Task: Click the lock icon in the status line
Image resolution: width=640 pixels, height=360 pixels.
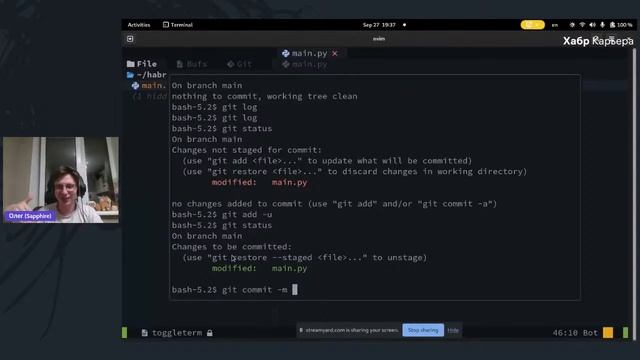Action: pos(209,333)
